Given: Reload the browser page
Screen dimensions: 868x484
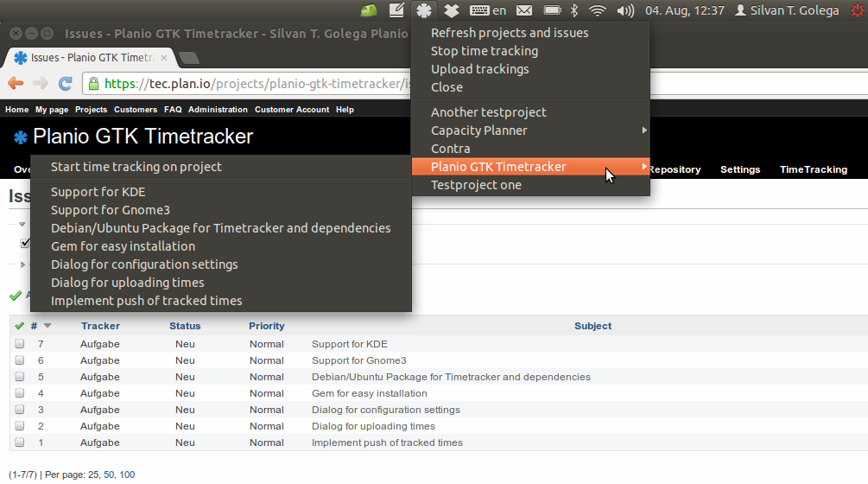Looking at the screenshot, I should pyautogui.click(x=66, y=84).
